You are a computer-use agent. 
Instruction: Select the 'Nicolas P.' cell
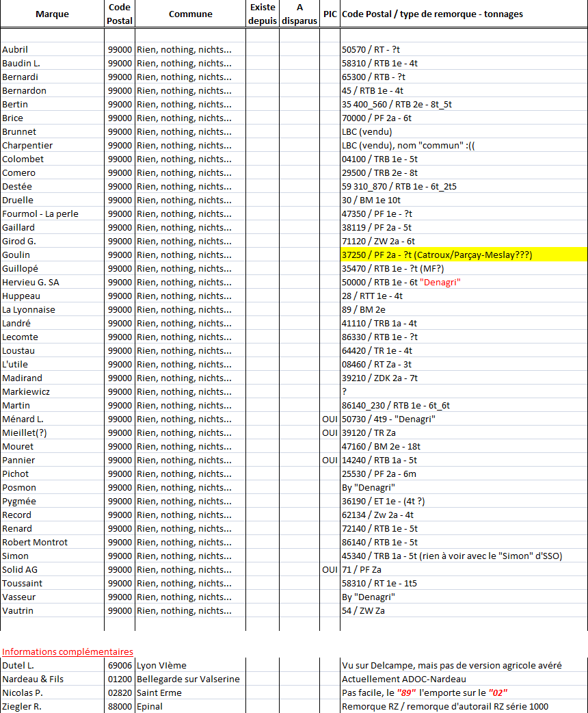click(x=52, y=692)
